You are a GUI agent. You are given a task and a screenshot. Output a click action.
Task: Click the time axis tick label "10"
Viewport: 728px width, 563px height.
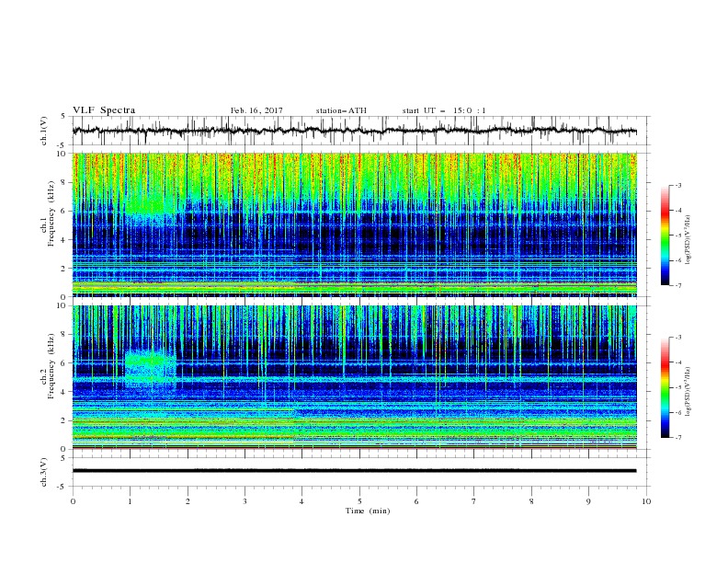pos(646,501)
